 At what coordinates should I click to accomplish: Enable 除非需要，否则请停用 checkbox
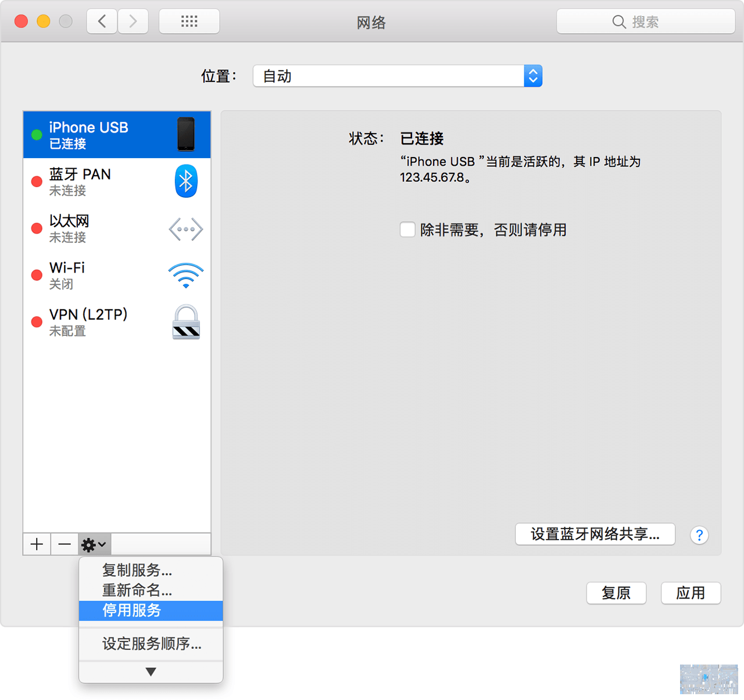click(407, 230)
